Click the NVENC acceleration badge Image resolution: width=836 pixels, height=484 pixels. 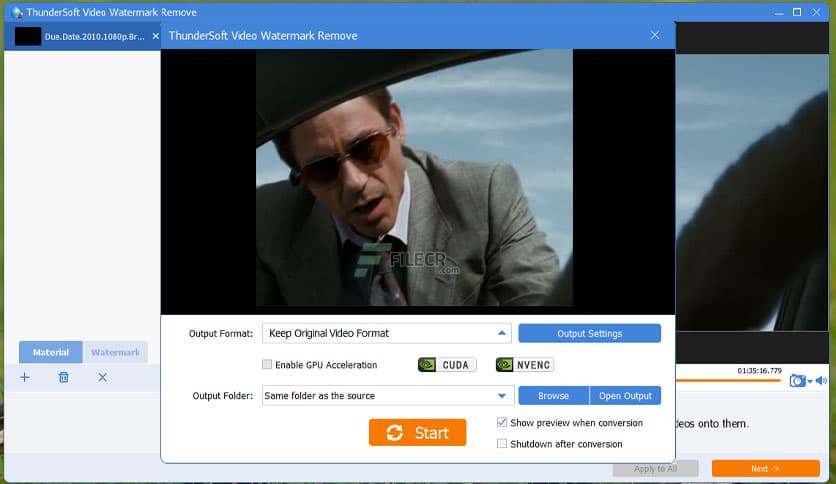coord(525,365)
